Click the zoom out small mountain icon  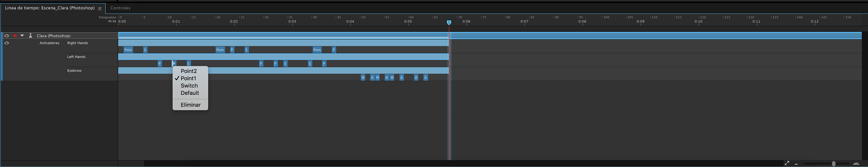pyautogui.click(x=796, y=164)
